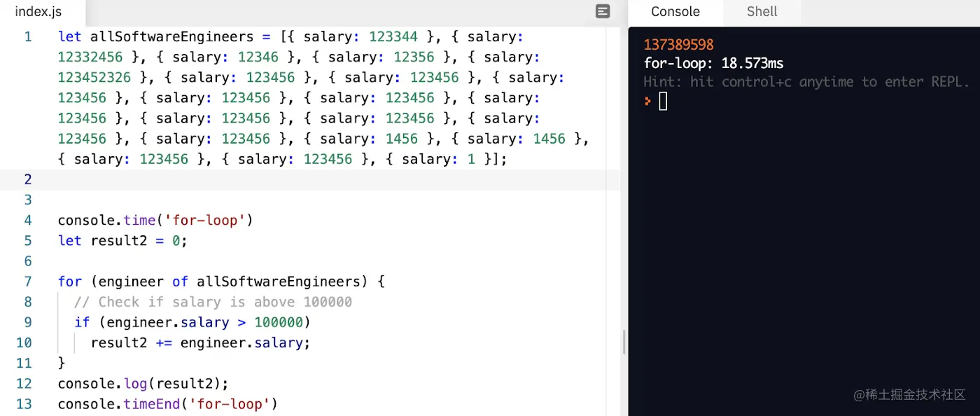Click line number 7 in the gutter
This screenshot has height=416, width=980.
coord(28,282)
